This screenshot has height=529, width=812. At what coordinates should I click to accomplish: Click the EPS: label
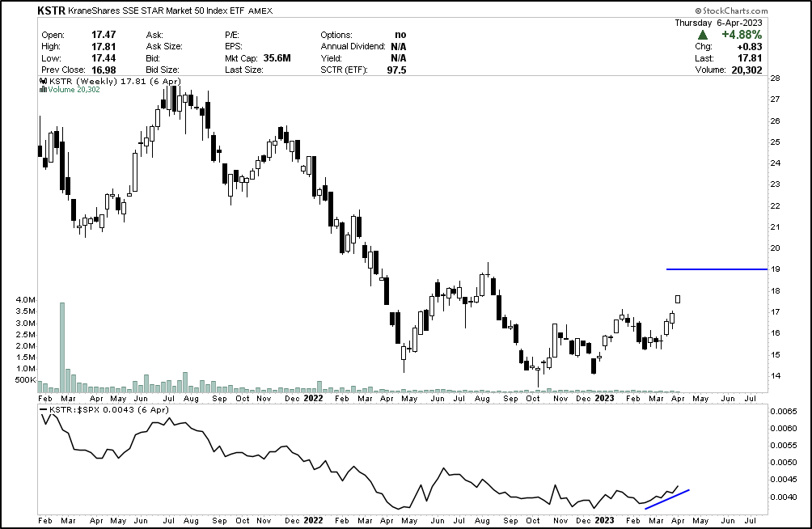[234, 46]
